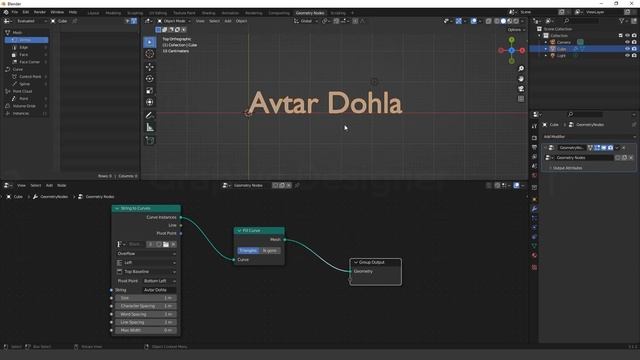Open the Tool tab in Properties editor
The width and height of the screenshot is (640, 360).
click(534, 127)
